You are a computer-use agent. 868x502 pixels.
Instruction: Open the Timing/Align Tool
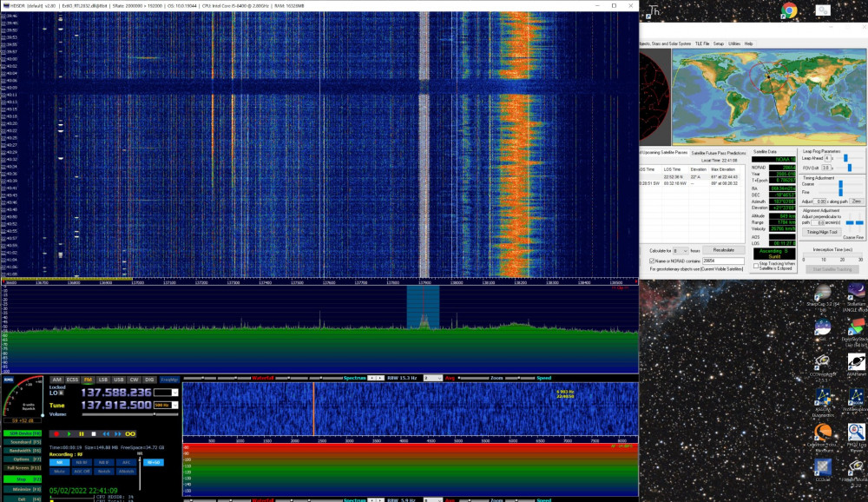pos(822,232)
